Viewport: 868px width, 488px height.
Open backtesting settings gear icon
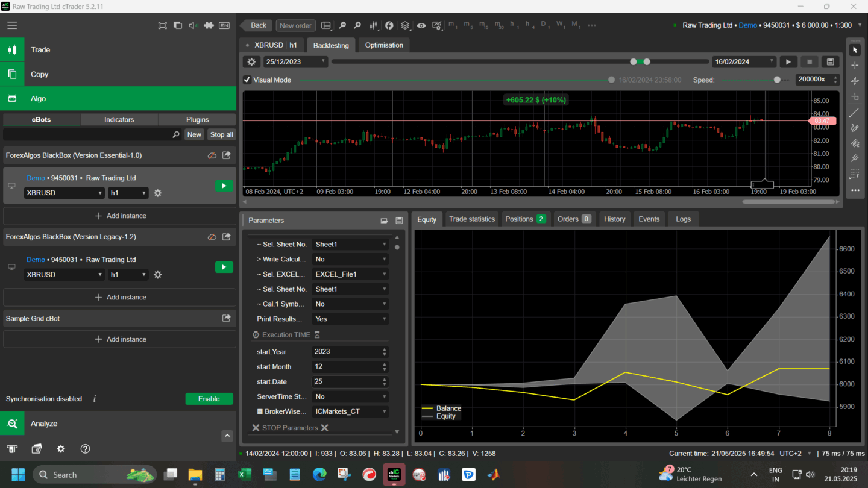[x=251, y=62]
